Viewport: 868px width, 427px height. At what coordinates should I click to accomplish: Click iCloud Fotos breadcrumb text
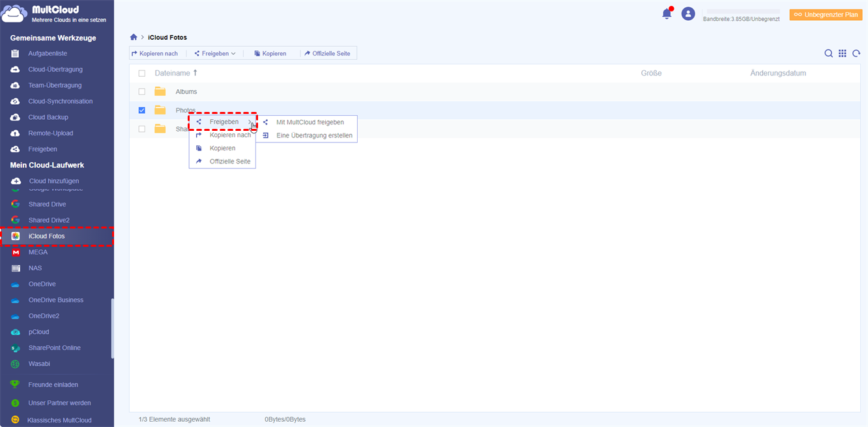(167, 37)
